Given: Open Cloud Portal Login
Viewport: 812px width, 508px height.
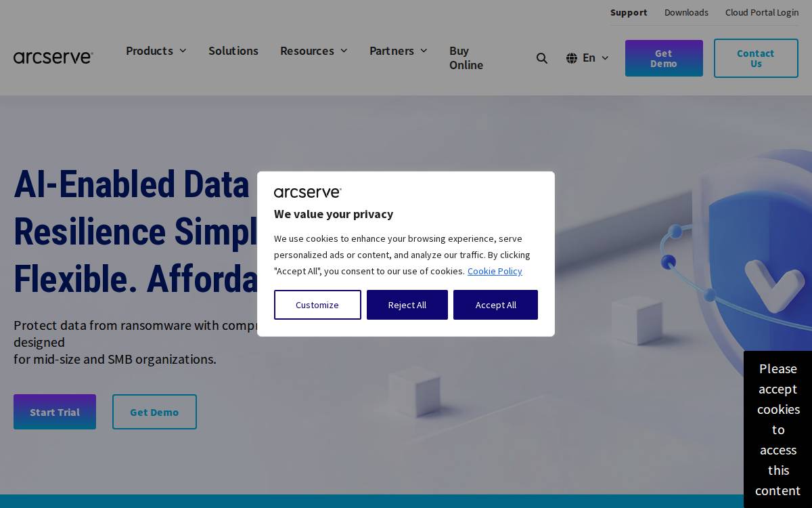Looking at the screenshot, I should click(x=762, y=12).
